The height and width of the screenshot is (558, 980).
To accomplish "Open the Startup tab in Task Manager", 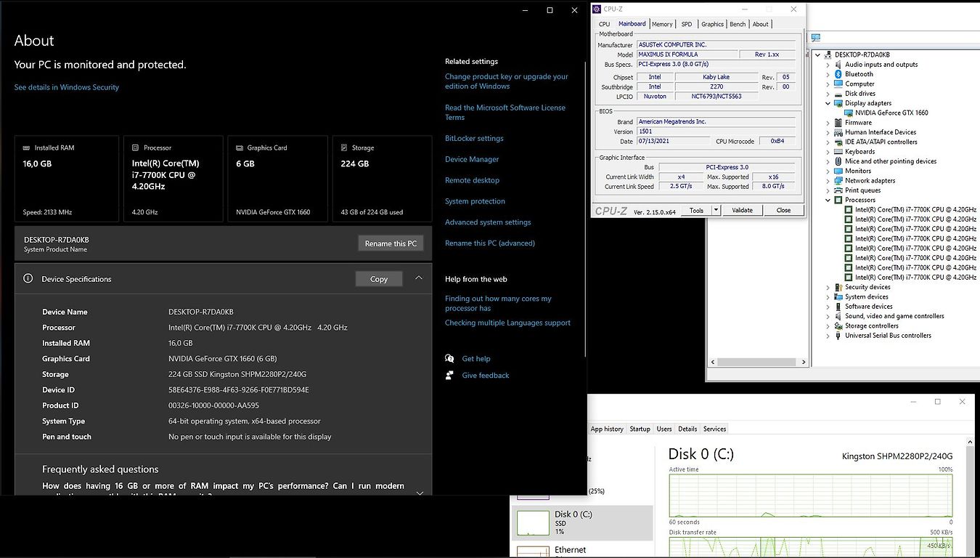I will point(640,429).
